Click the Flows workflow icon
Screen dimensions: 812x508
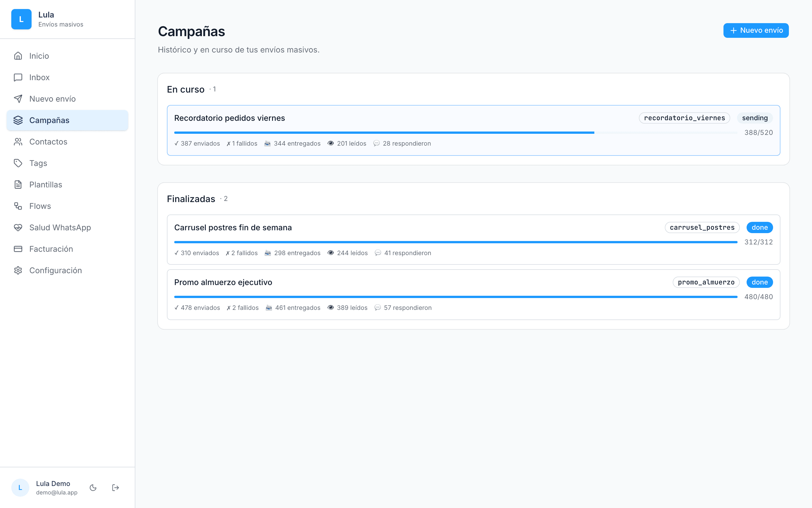[x=18, y=206]
